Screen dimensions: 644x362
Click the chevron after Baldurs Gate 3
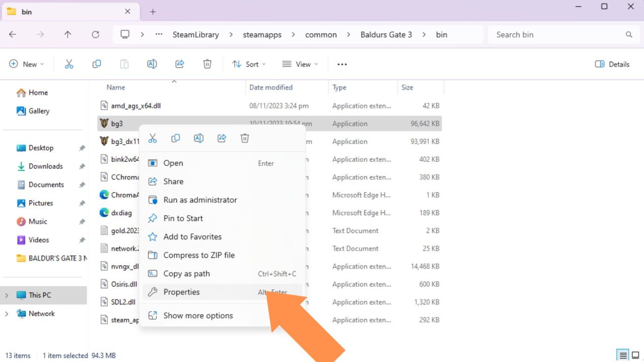[424, 35]
